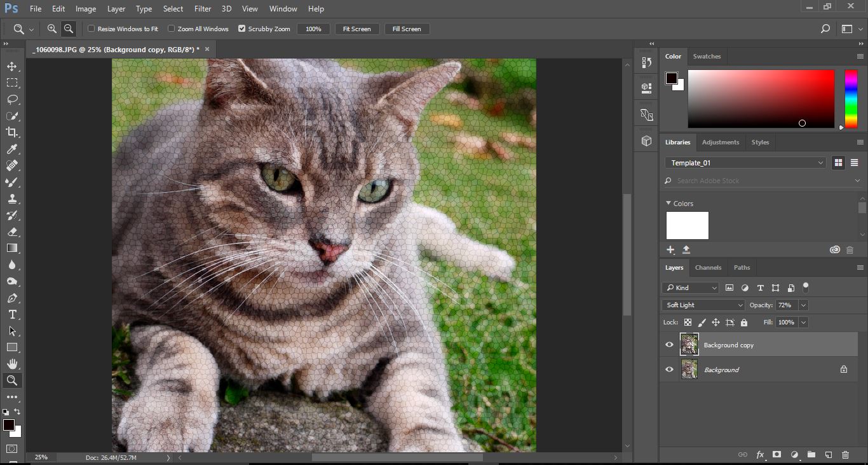Viewport: 868px width, 465px height.
Task: Create new fill or adjustment layer
Action: (794, 455)
